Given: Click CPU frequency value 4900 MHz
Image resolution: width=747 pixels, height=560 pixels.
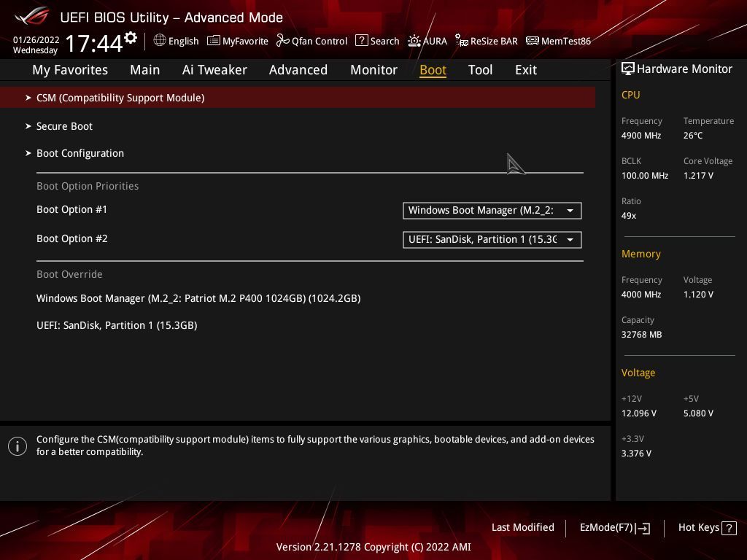Looking at the screenshot, I should [641, 136].
